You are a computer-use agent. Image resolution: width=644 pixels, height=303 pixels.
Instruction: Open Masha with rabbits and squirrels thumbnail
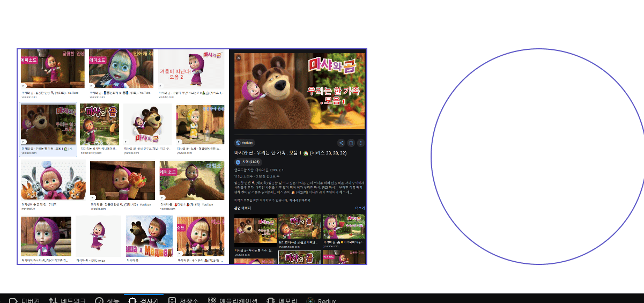[53, 180]
